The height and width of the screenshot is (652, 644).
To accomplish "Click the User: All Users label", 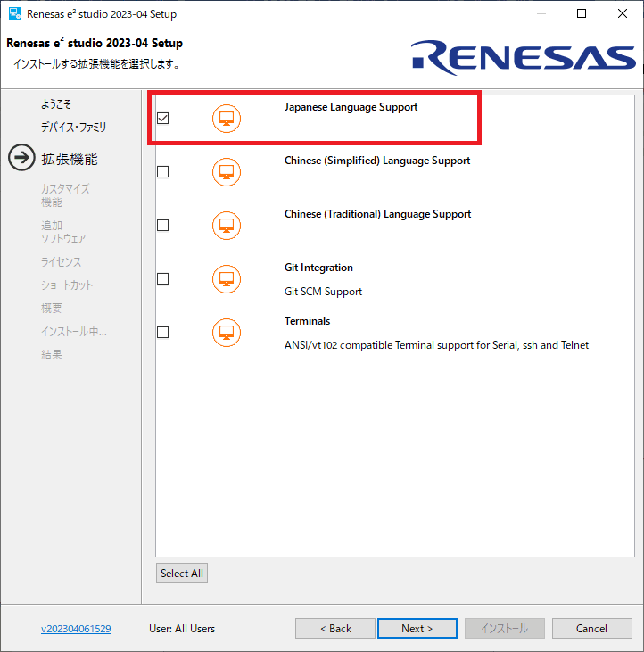I will (182, 629).
